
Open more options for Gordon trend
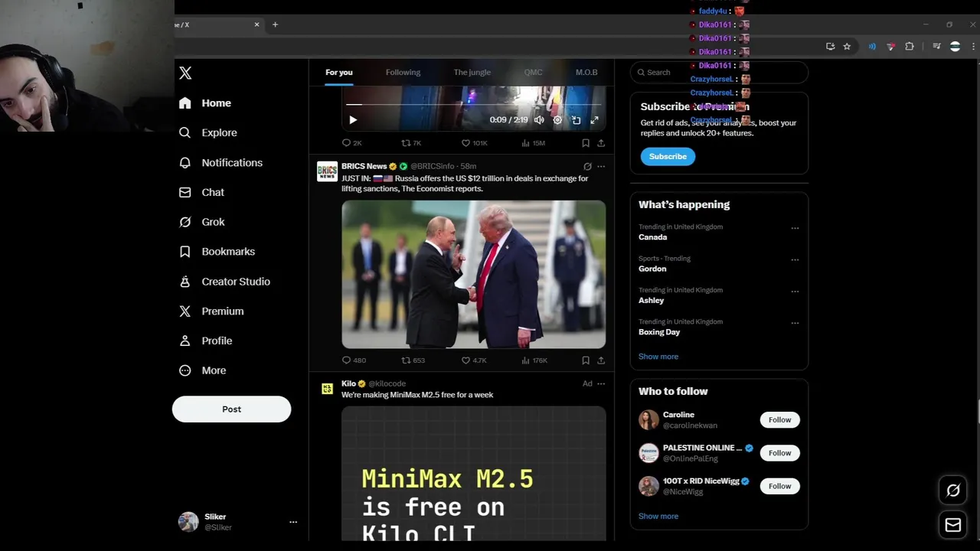coord(795,259)
